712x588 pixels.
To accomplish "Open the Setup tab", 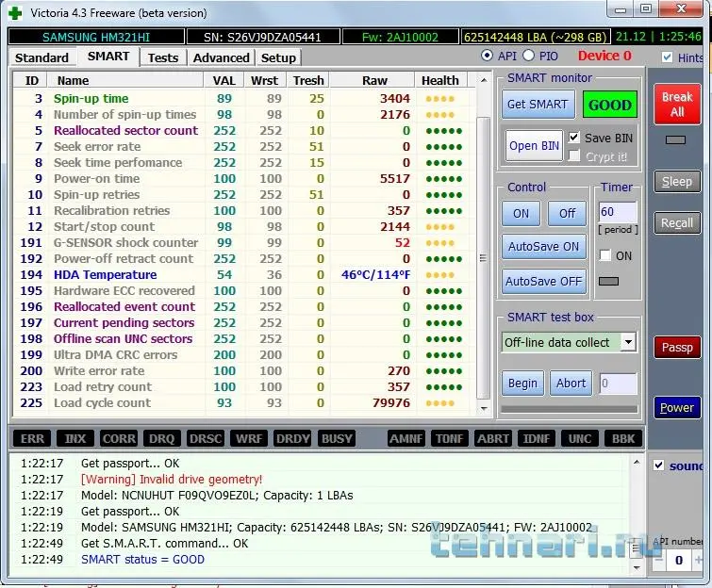I will 278,58.
